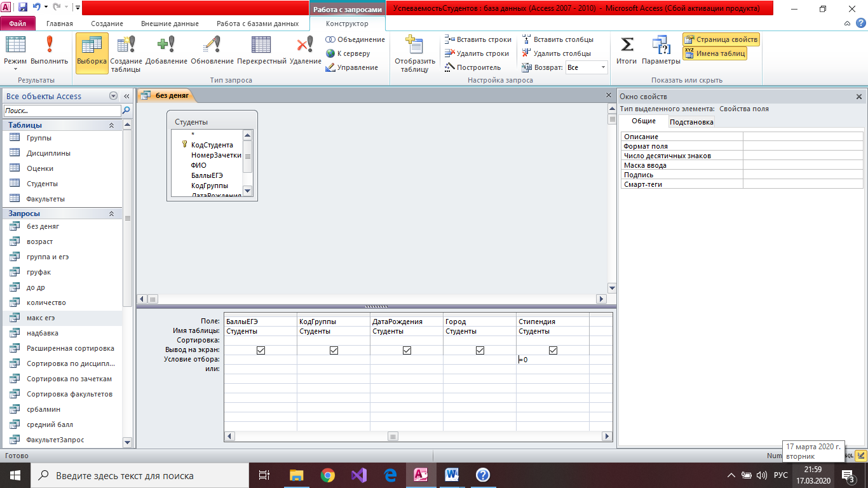
Task: Open query Параметры dialog
Action: point(661,51)
